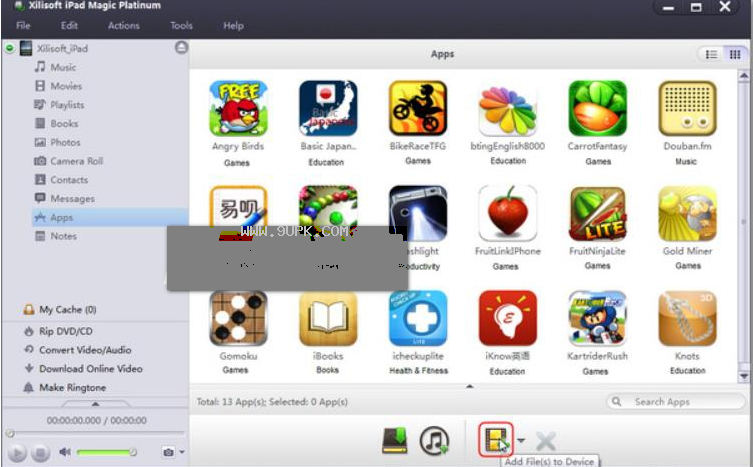Click Download Online Video
Viewport: 753px width, 467px height.
90,369
